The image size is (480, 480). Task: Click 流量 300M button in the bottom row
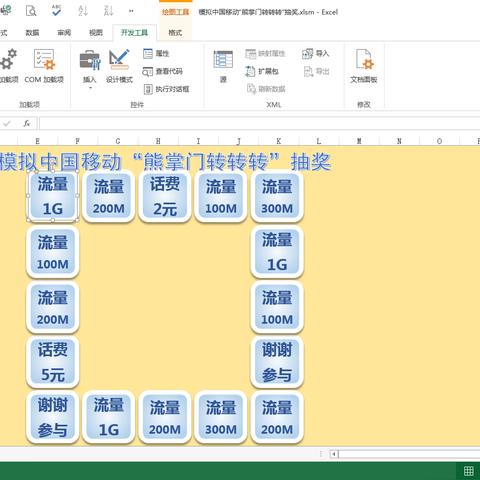click(x=221, y=417)
